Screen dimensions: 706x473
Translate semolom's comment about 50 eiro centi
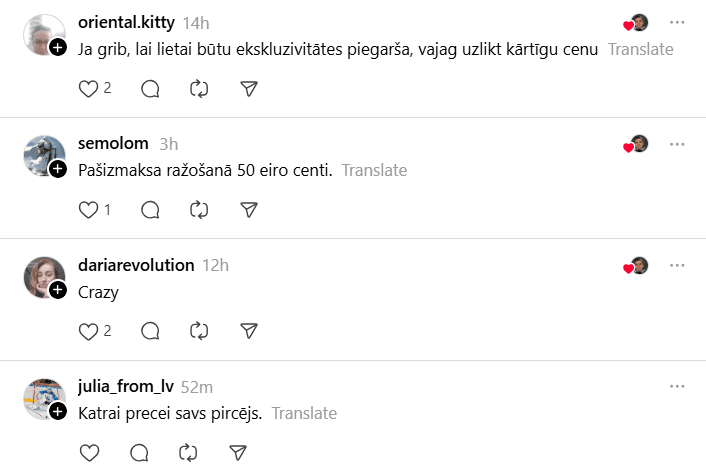click(374, 170)
